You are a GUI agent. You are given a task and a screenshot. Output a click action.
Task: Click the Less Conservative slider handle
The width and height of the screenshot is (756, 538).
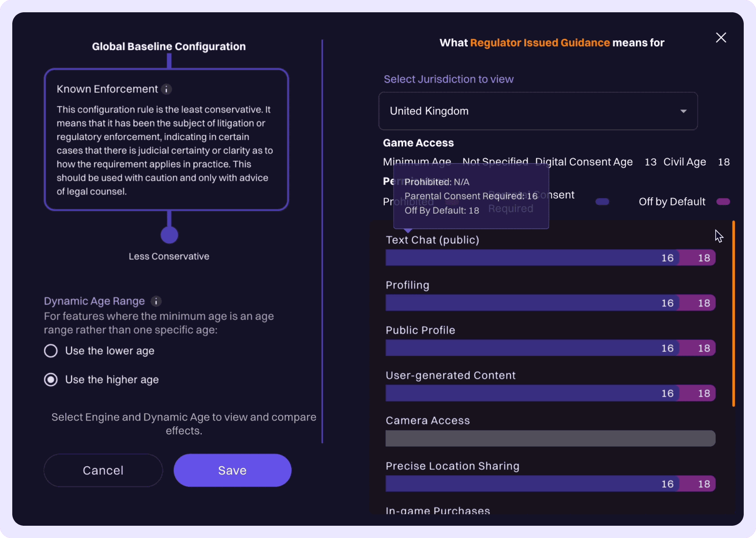169,235
